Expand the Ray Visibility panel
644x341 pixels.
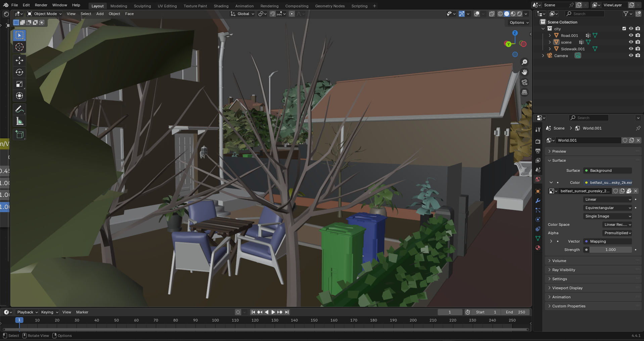(593, 270)
